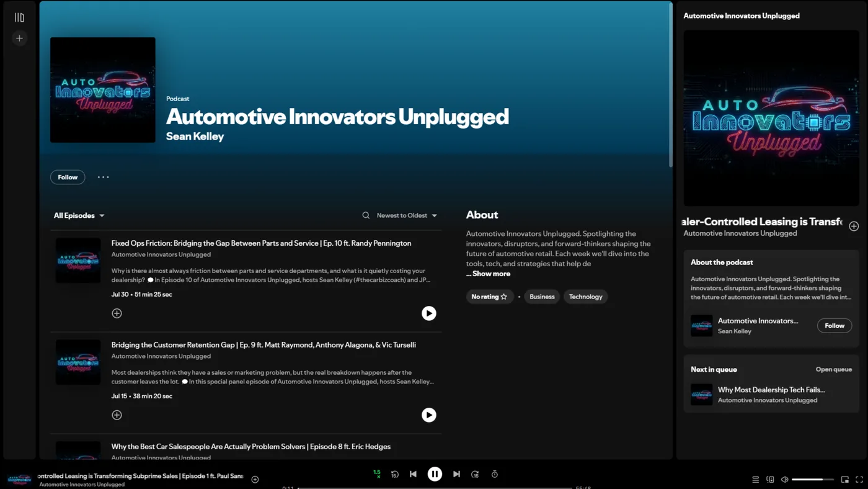Image resolution: width=868 pixels, height=489 pixels.
Task: Open Your Library sidebar icon
Action: (19, 17)
